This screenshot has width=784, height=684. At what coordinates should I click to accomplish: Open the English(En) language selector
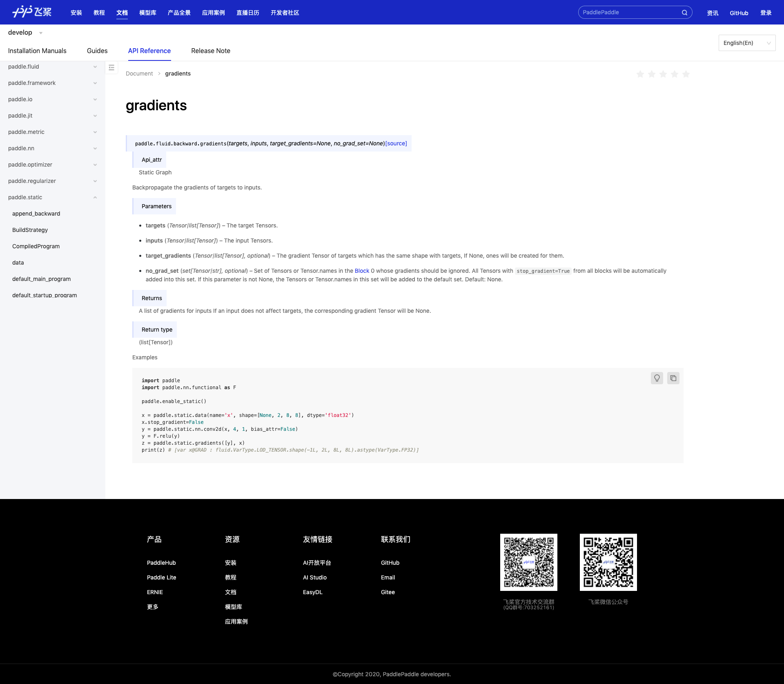pyautogui.click(x=746, y=43)
